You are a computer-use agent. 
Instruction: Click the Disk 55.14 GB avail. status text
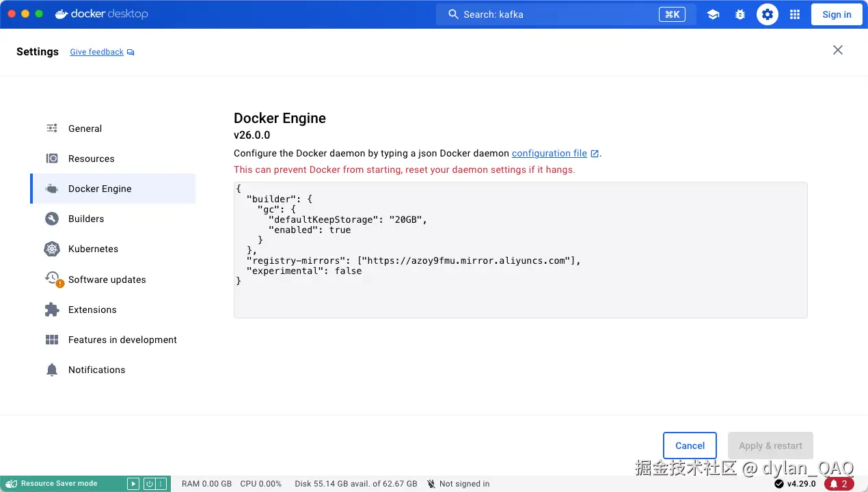pyautogui.click(x=355, y=484)
